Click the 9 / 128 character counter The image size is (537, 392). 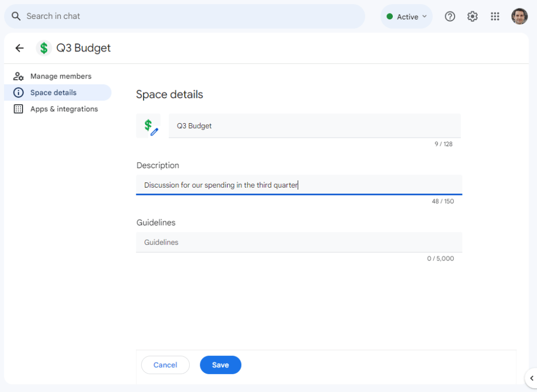(444, 144)
